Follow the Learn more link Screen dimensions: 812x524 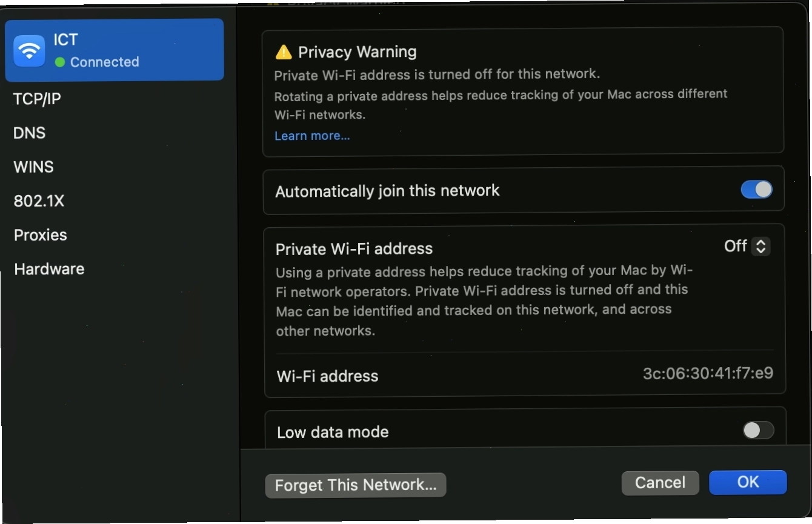(x=312, y=136)
